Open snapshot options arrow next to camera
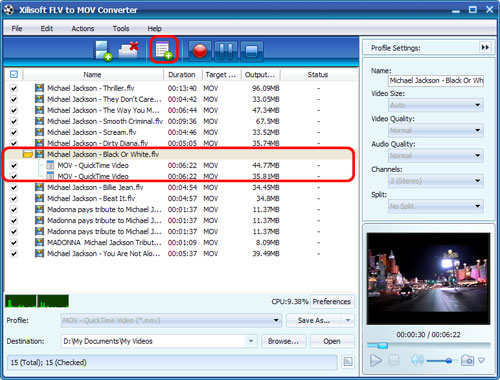The width and height of the screenshot is (500, 380). [x=481, y=360]
